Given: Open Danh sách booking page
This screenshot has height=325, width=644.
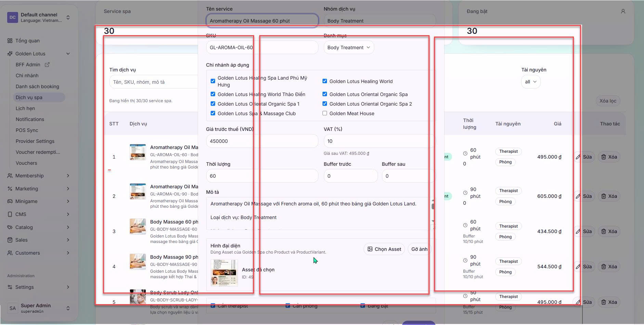Looking at the screenshot, I should click(37, 86).
